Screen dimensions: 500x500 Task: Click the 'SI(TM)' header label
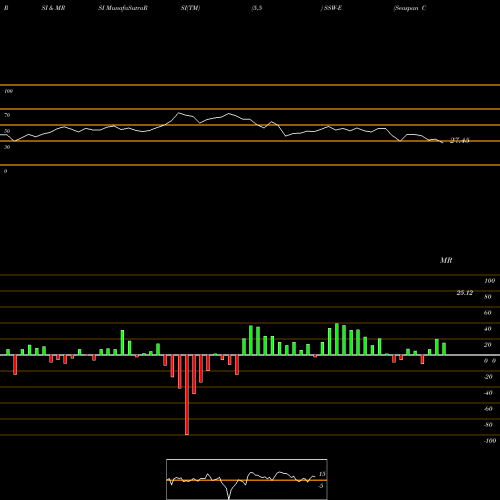coord(190,8)
